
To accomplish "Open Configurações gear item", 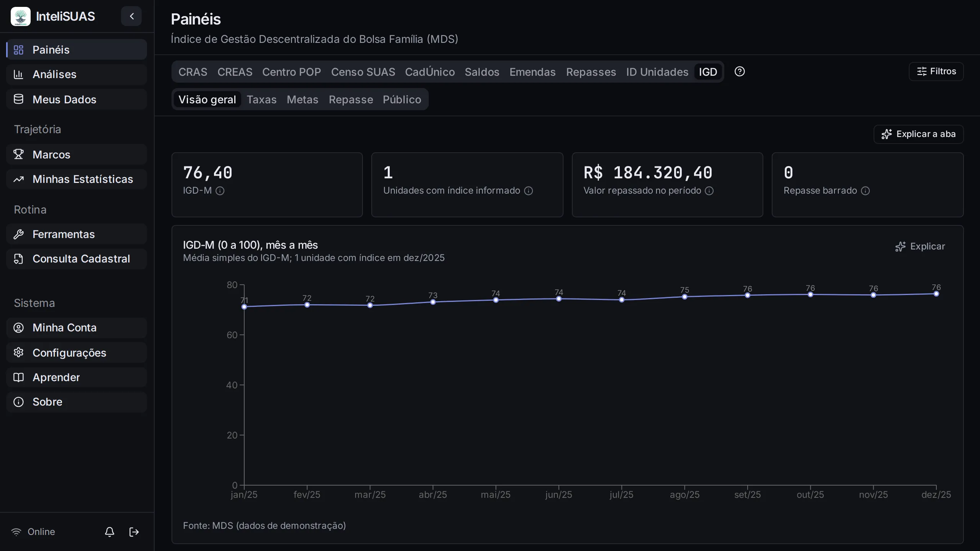I will click(77, 353).
